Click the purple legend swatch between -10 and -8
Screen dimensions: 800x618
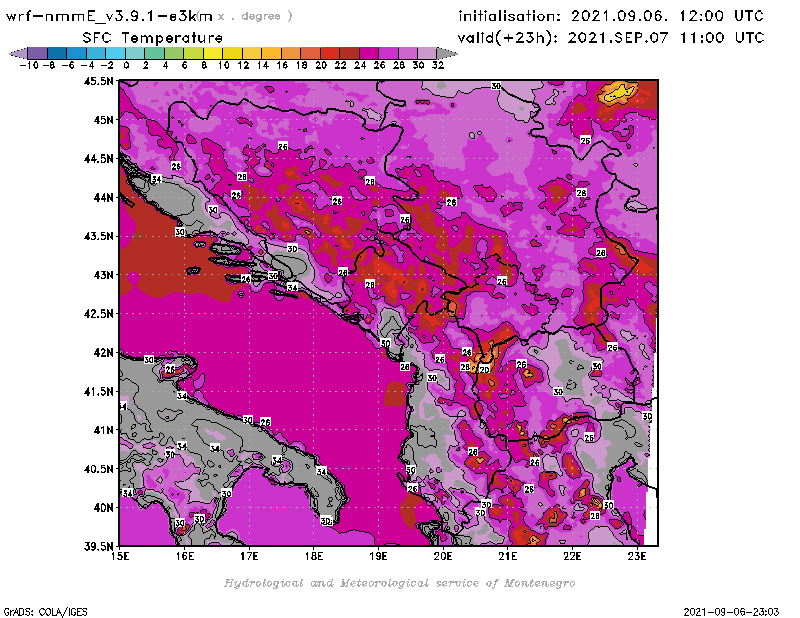click(x=38, y=53)
